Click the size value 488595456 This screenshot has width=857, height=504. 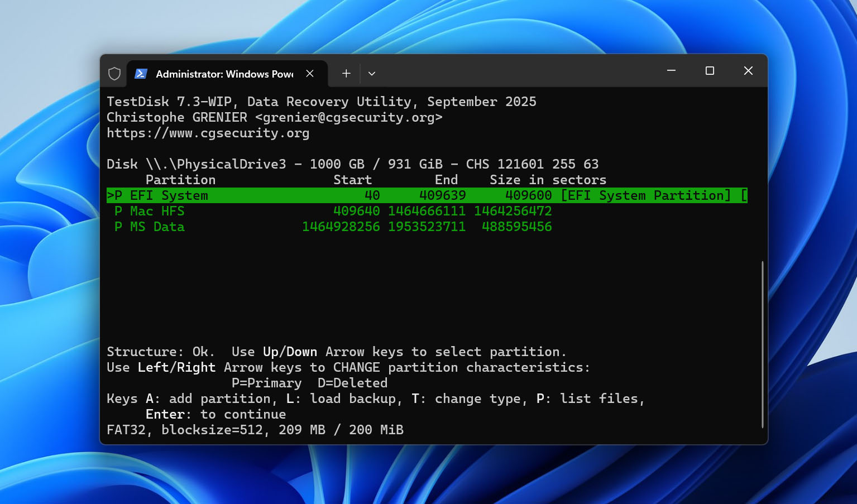point(517,227)
